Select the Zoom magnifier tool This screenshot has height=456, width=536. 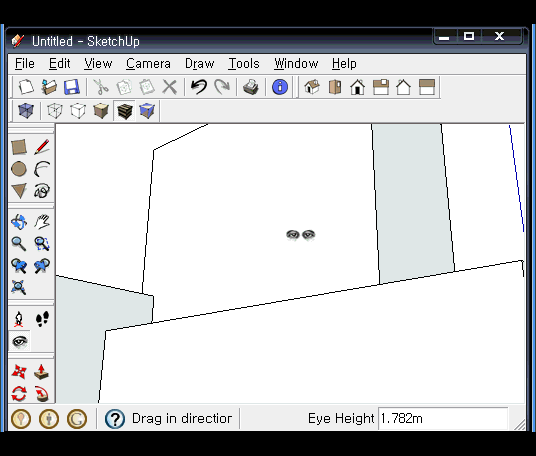19,244
